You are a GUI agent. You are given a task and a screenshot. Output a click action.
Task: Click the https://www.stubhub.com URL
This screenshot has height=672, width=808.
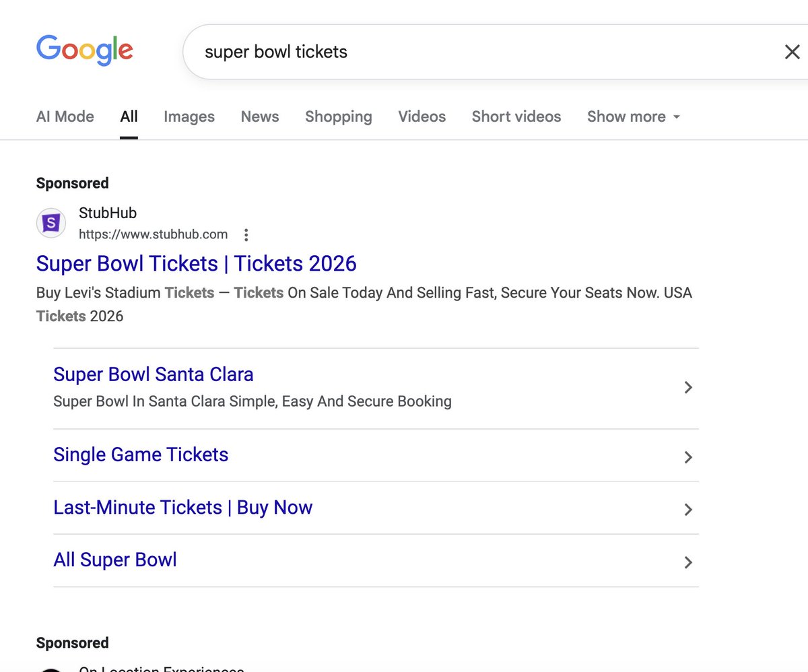tap(154, 235)
